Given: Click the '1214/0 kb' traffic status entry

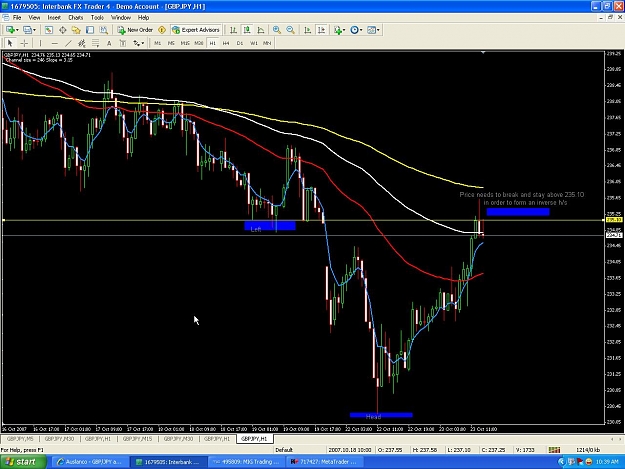Looking at the screenshot, I should [588, 450].
